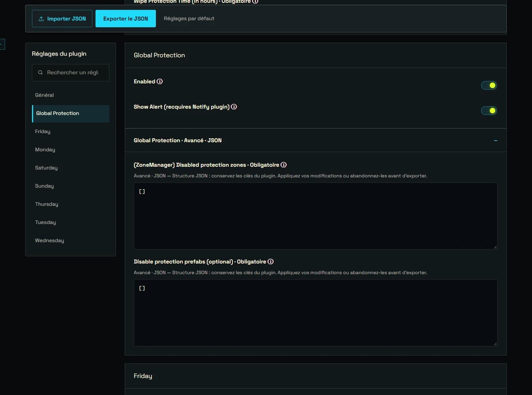
Task: Click the upload icon on Importer JSON
Action: (41, 19)
